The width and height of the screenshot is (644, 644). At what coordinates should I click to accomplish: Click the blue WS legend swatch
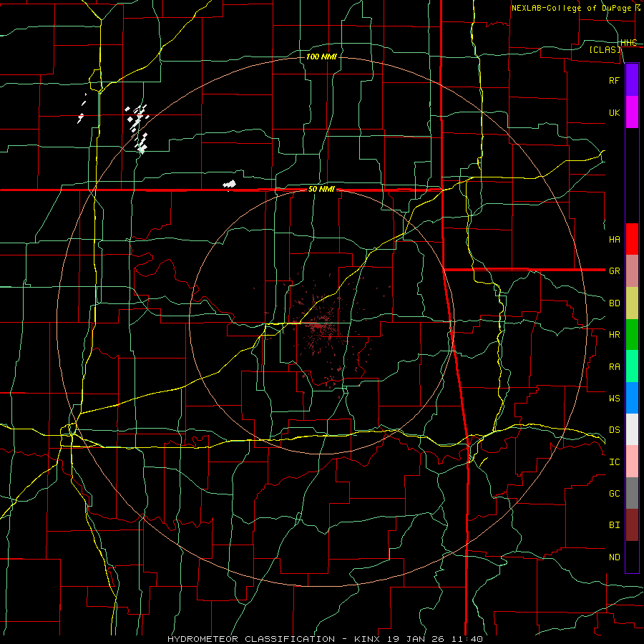pos(632,398)
